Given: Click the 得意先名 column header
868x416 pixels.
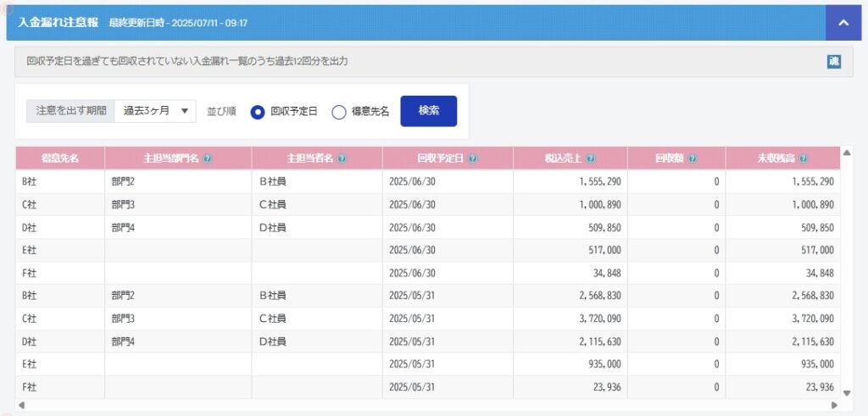Looking at the screenshot, I should coord(60,158).
